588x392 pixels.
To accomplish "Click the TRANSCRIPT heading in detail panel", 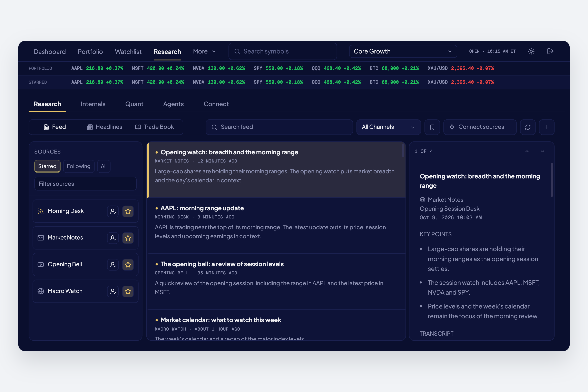I will 437,334.
